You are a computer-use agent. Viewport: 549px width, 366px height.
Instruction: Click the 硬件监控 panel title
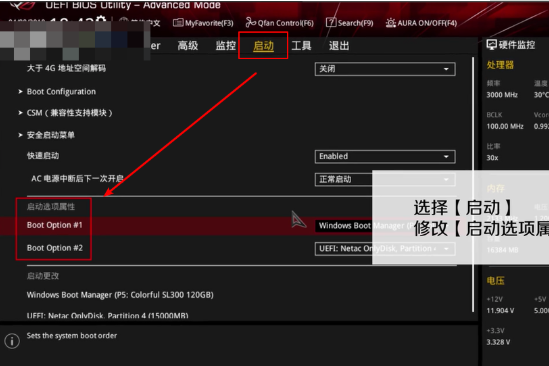tap(517, 45)
